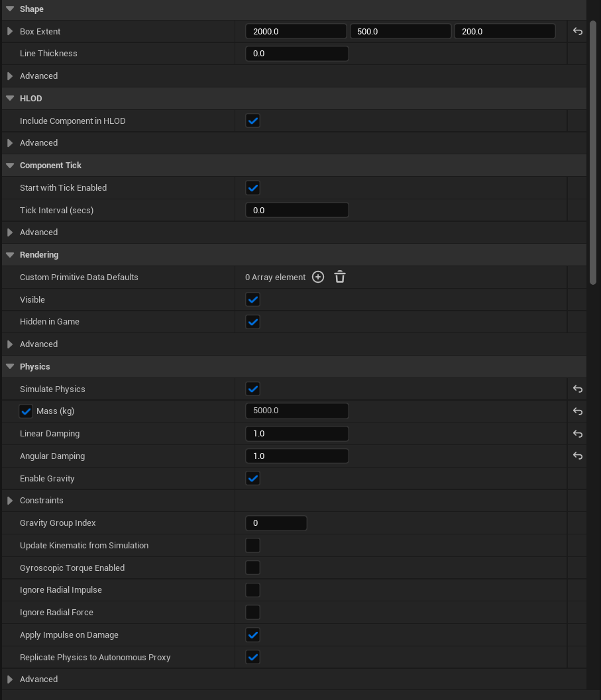Enable Update Kinematic from Simulation
Screen dimensions: 601x700
coord(252,545)
